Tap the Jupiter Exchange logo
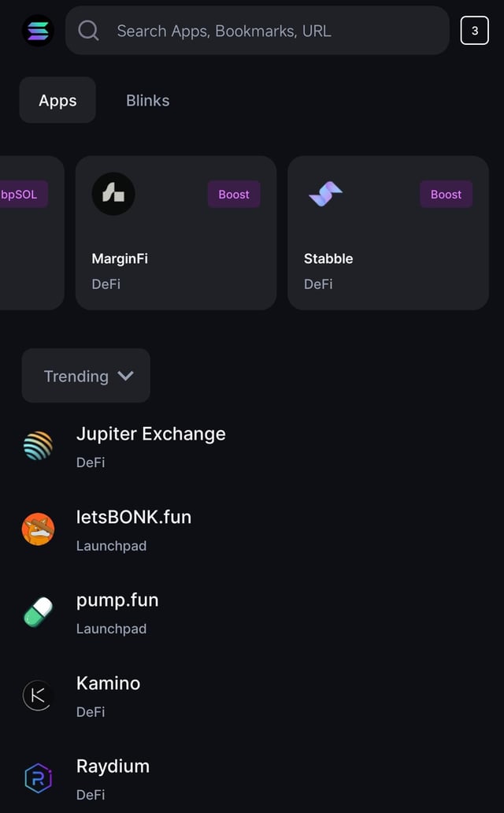504x813 pixels. 38,446
